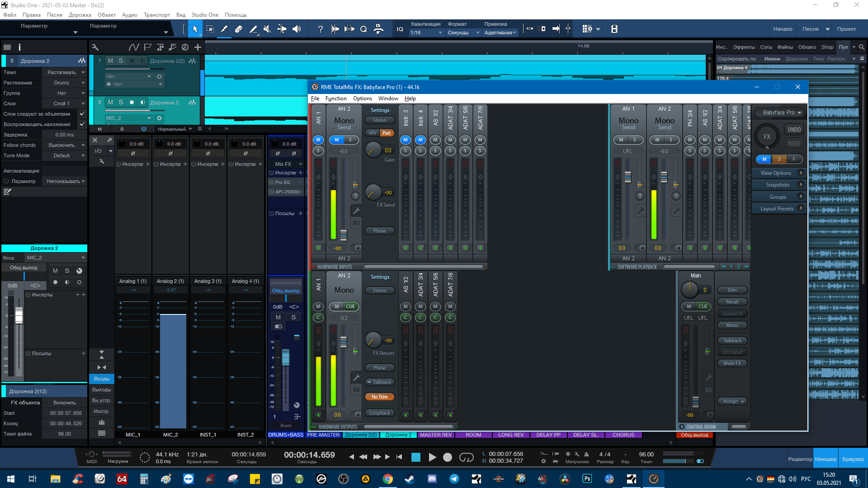Open the Микшер view button
Screen dimensions: 868x488
(826, 459)
